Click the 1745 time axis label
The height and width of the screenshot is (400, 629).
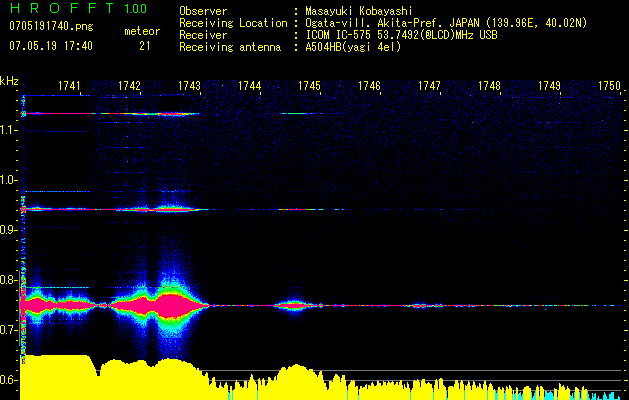[x=310, y=85]
